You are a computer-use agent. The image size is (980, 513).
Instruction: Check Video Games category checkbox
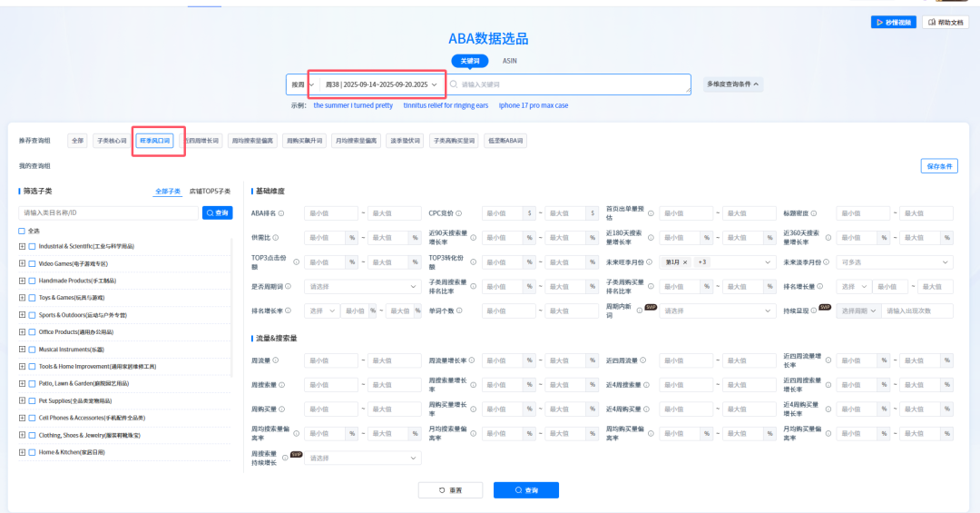32,263
